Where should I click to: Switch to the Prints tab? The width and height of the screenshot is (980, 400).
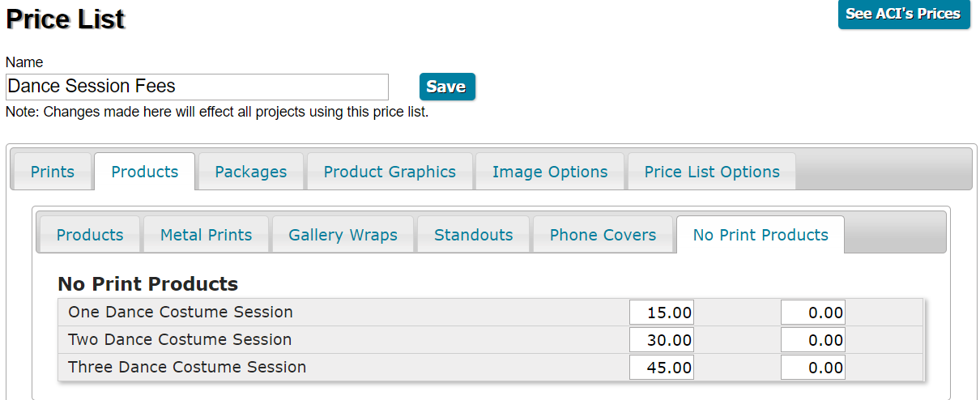coord(53,172)
